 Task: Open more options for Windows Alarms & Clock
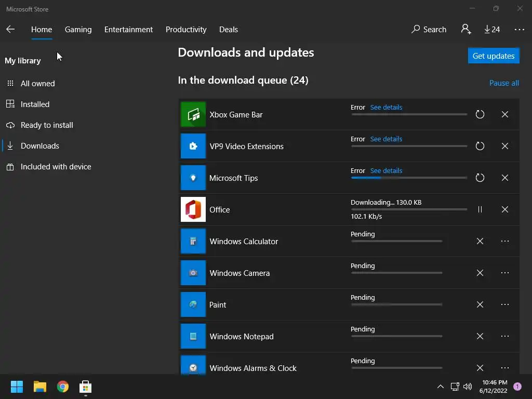tap(505, 368)
